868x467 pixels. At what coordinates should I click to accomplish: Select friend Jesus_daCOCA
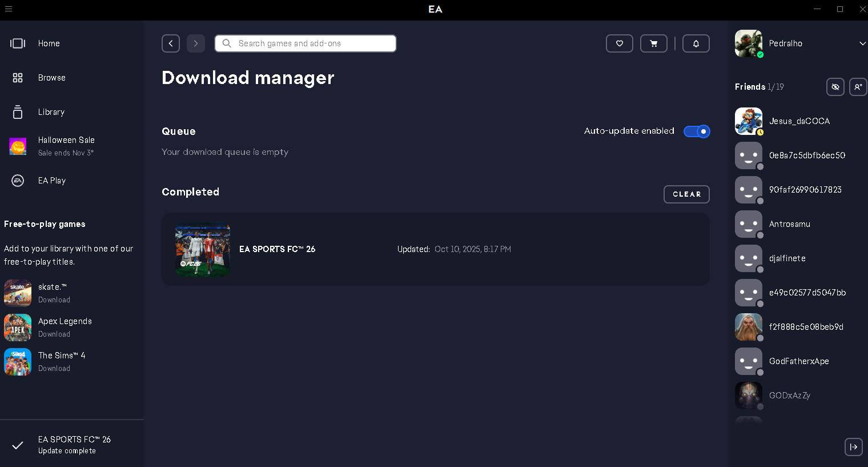(x=799, y=121)
